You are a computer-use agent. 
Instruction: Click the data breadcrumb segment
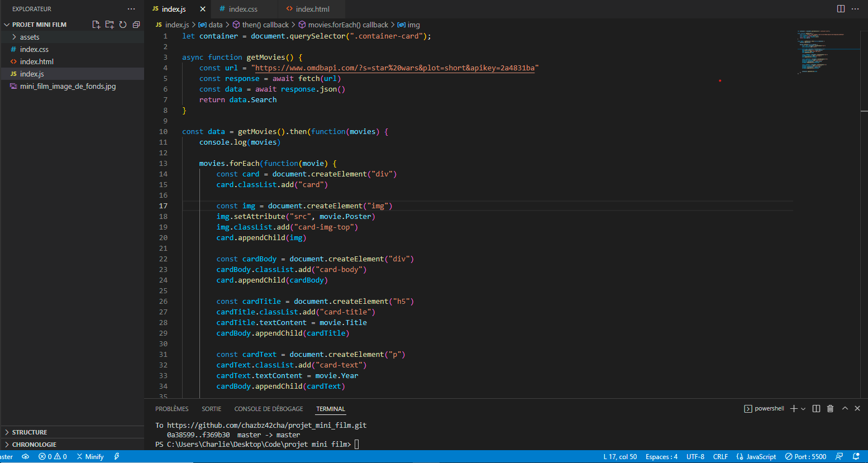tap(211, 25)
